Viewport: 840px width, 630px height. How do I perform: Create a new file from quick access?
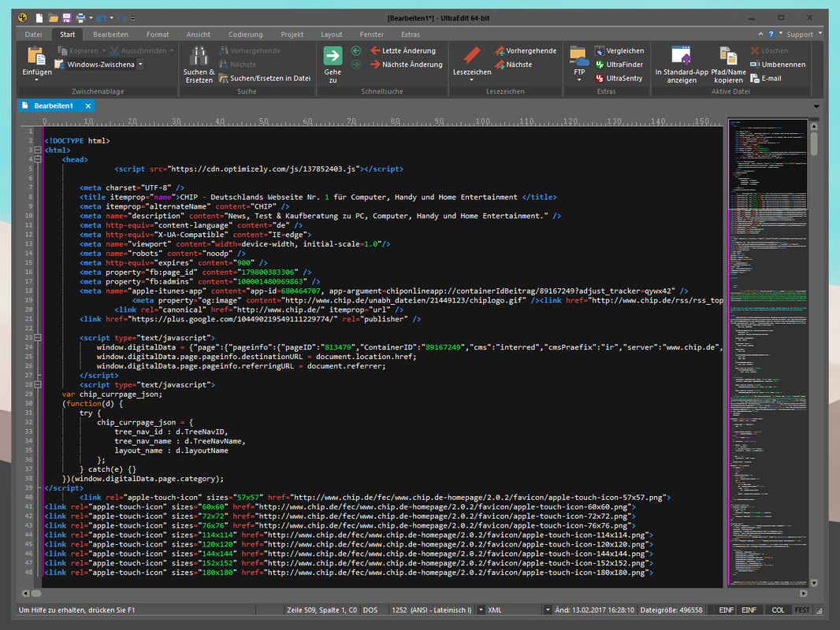[x=39, y=18]
